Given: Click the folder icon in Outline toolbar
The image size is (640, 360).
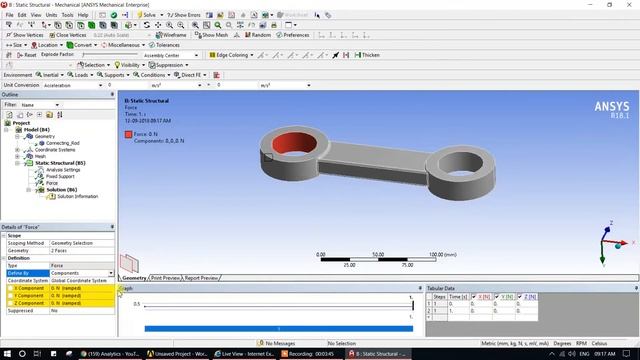Looking at the screenshot, I should (x=49, y=115).
